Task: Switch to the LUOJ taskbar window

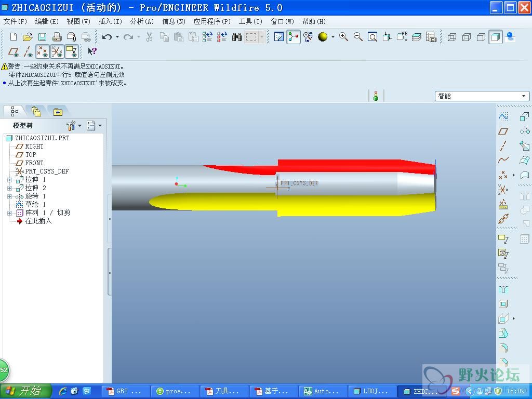Action: pos(373,391)
